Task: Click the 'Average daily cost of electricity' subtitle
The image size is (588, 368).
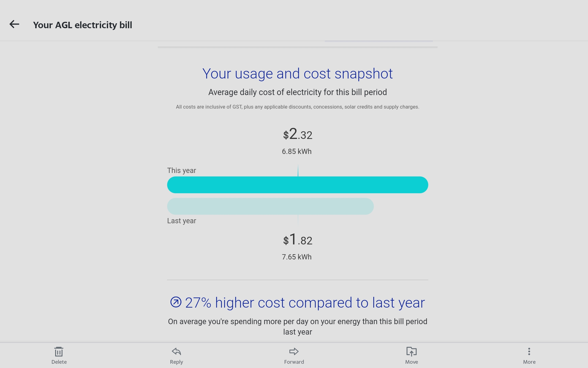Action: pyautogui.click(x=298, y=92)
